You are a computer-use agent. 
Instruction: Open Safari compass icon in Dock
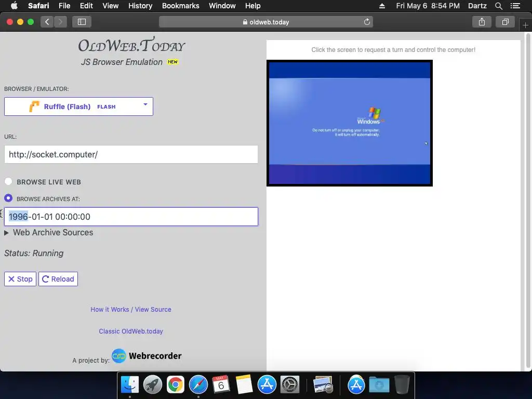[x=198, y=385]
